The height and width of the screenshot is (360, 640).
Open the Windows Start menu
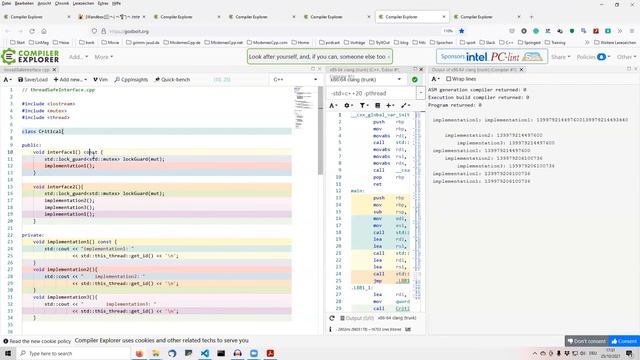pos(8,353)
